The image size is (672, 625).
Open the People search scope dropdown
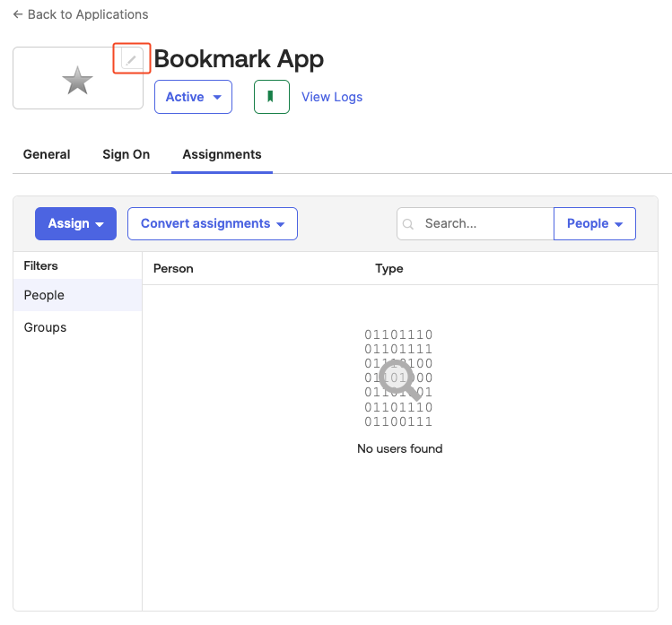click(595, 223)
